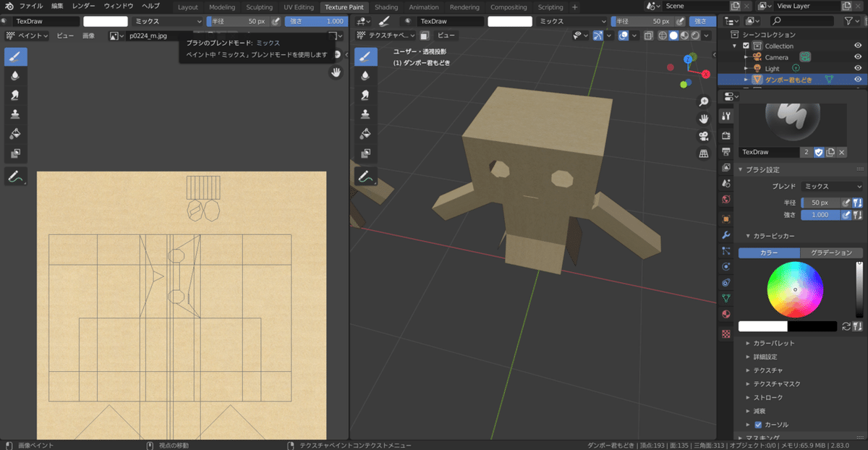Uncheck the カーソル checkbox

758,425
